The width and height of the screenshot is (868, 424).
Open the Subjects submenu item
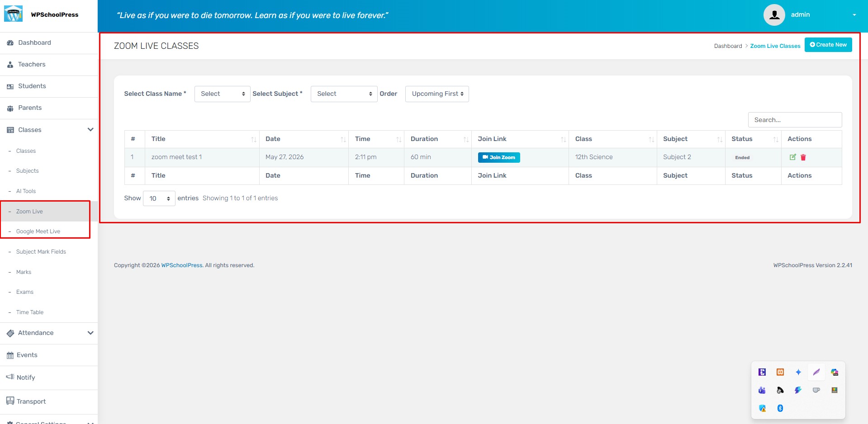(x=28, y=171)
